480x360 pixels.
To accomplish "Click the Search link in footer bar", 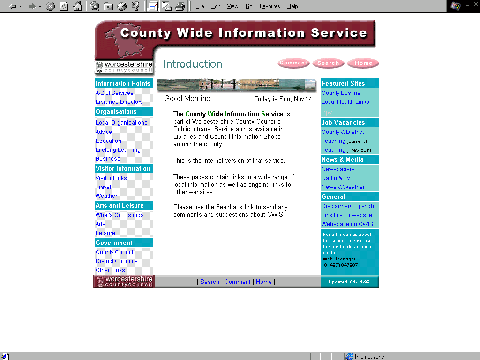I will 210,282.
